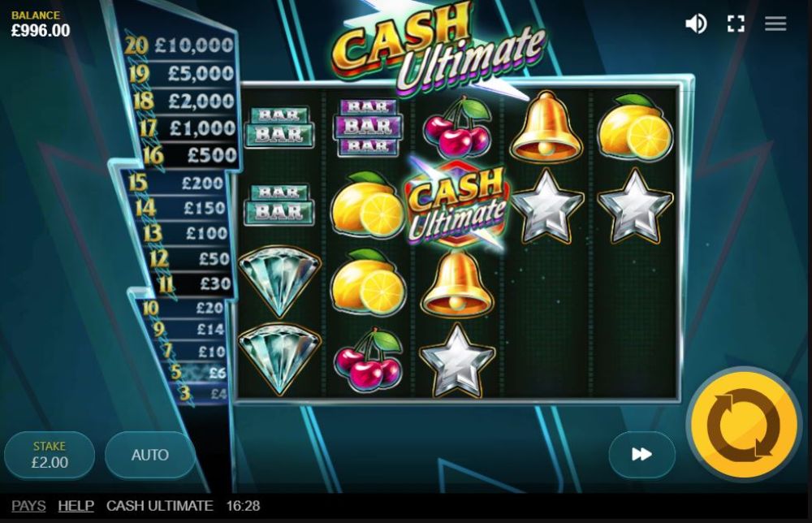Click the top-right lemon symbol

click(x=635, y=127)
